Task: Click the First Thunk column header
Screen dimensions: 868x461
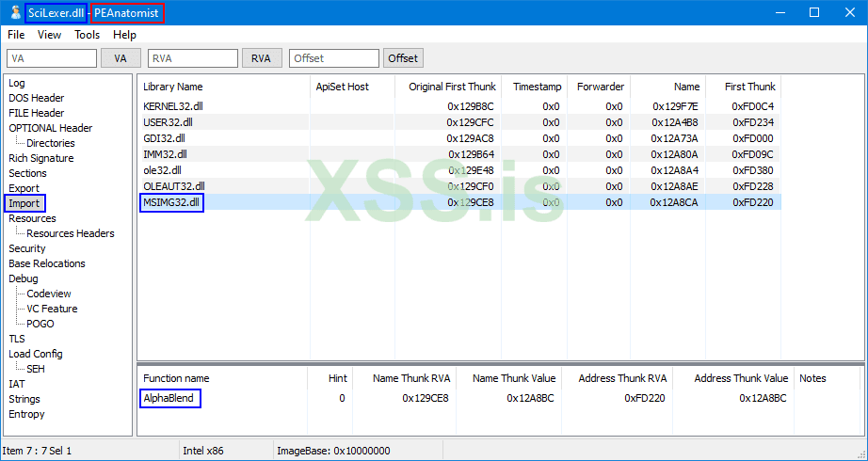Action: (743, 87)
